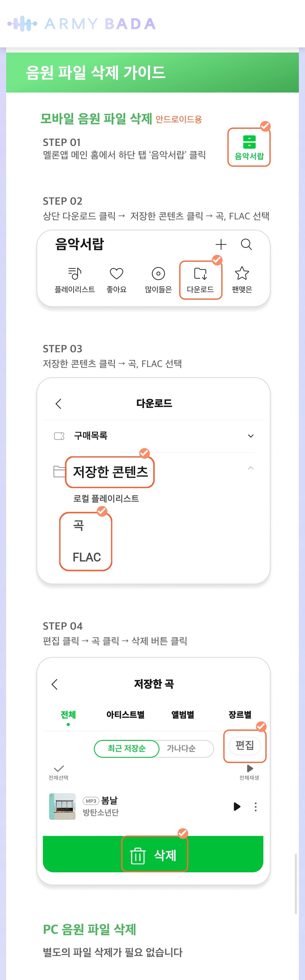Switch sorting to 가나다순
Screen dimensions: 305x980
(x=181, y=748)
